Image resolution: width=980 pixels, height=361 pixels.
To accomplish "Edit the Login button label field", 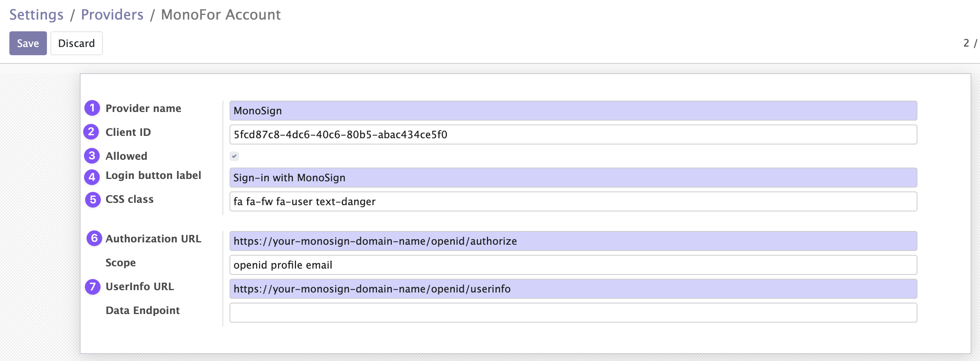I will 573,178.
